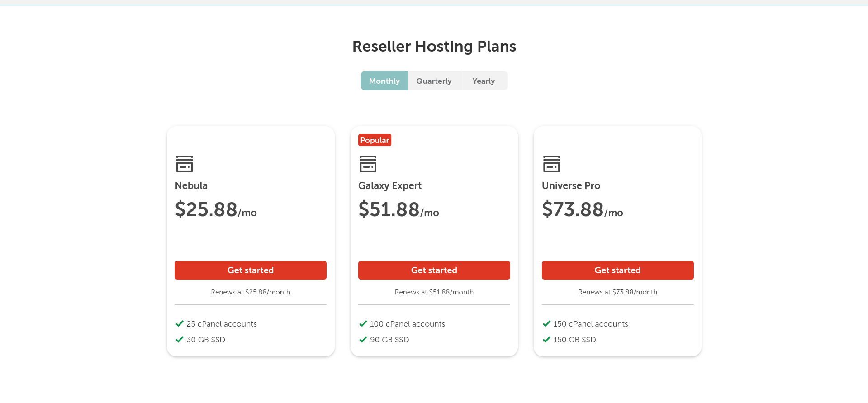Click the Nebula plan name

pos(191,185)
